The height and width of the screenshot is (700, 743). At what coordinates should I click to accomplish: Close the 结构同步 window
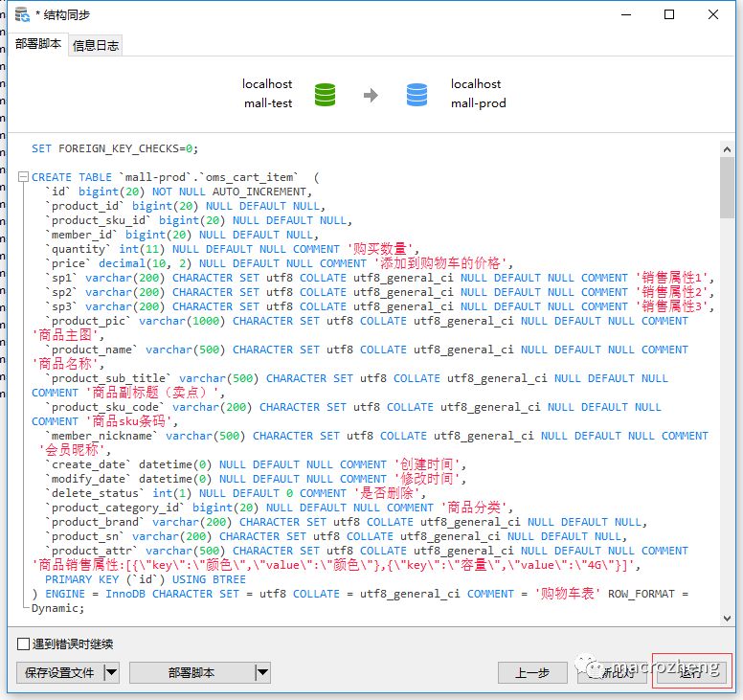point(713,14)
